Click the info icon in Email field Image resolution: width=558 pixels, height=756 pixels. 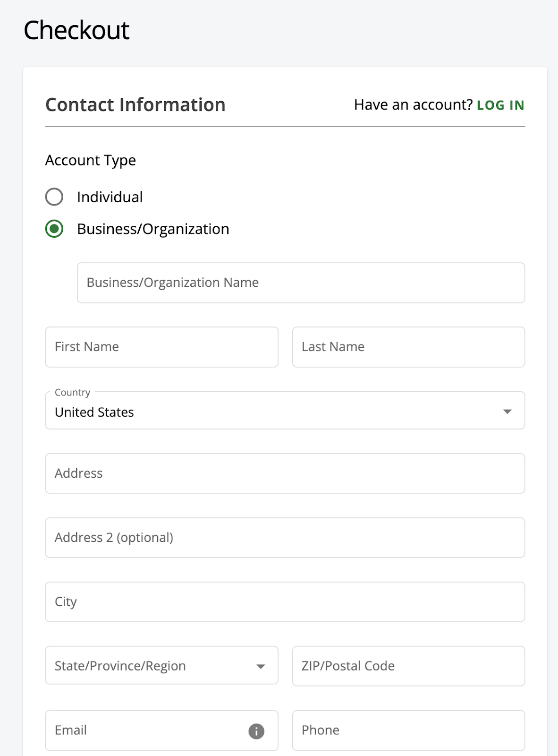tap(256, 731)
